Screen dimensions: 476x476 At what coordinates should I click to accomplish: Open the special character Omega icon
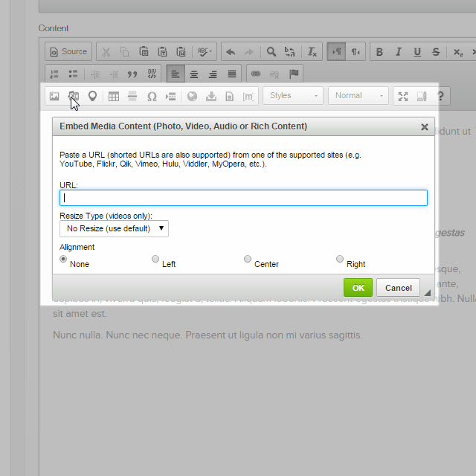[152, 97]
